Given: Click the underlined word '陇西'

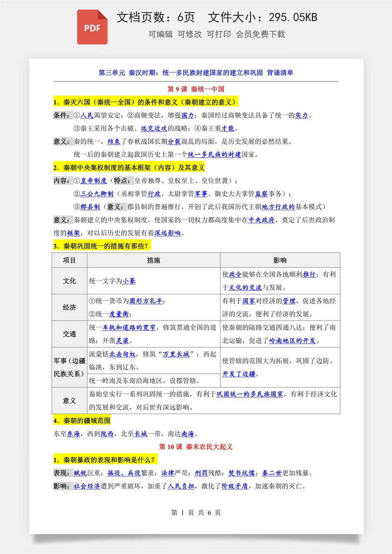Looking at the screenshot, I should coord(107,434).
